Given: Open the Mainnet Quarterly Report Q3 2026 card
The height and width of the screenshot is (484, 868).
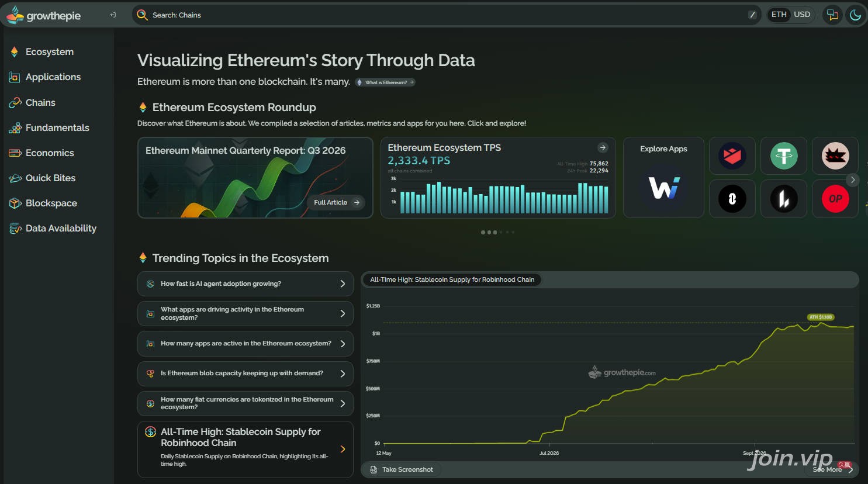Looking at the screenshot, I should coord(255,178).
